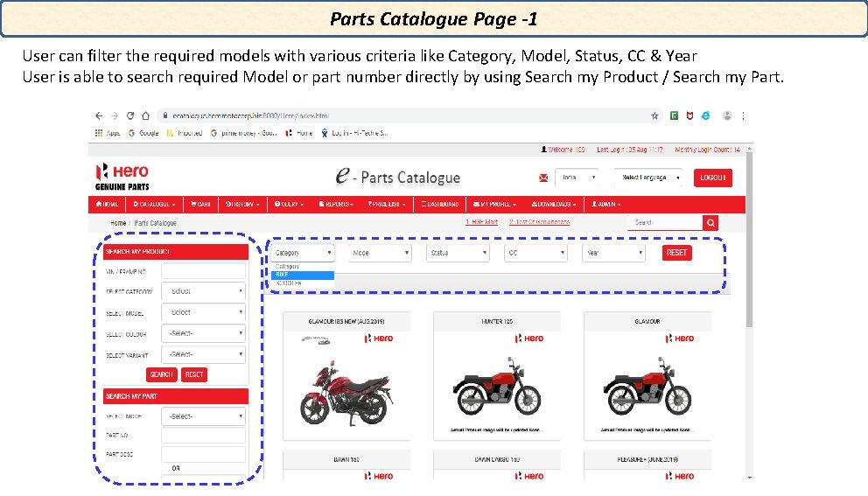Open the browser home icon

145,115
